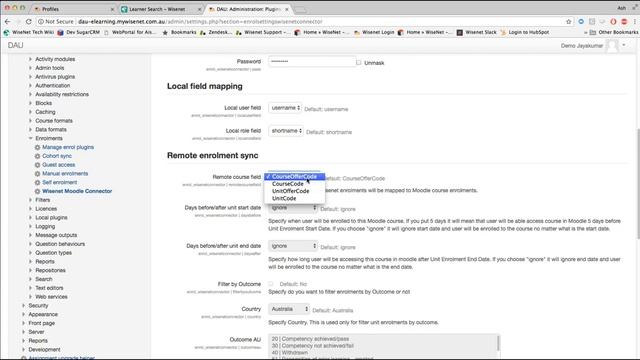
Task: Click the Front page tree item
Action: tap(42, 323)
